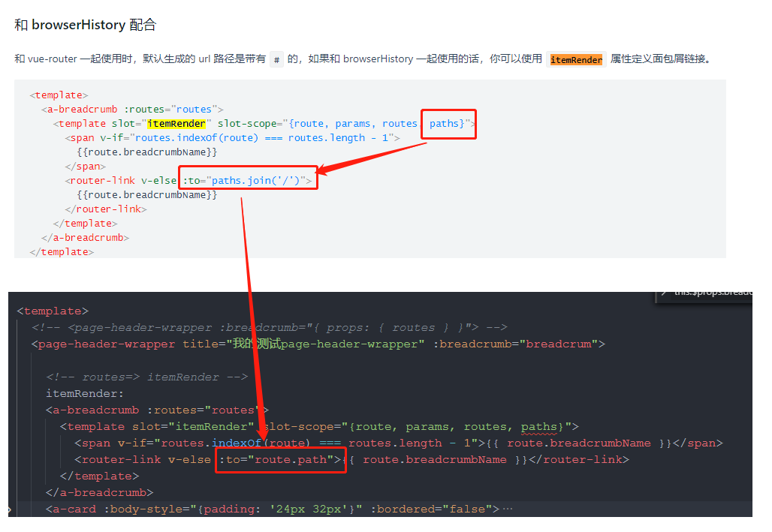Click the v-else directive on router-link

[159, 180]
